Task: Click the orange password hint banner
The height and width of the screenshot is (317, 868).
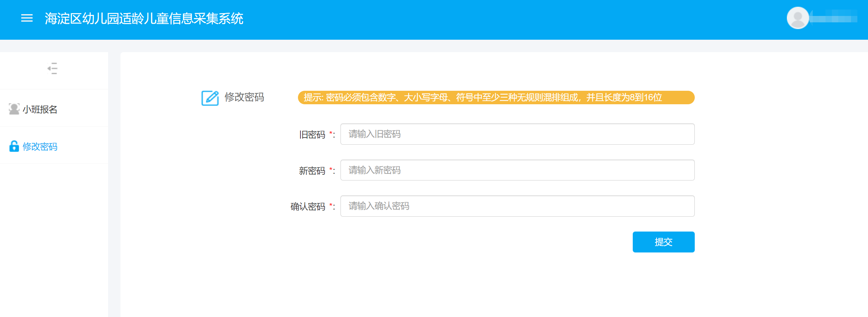Action: click(496, 98)
